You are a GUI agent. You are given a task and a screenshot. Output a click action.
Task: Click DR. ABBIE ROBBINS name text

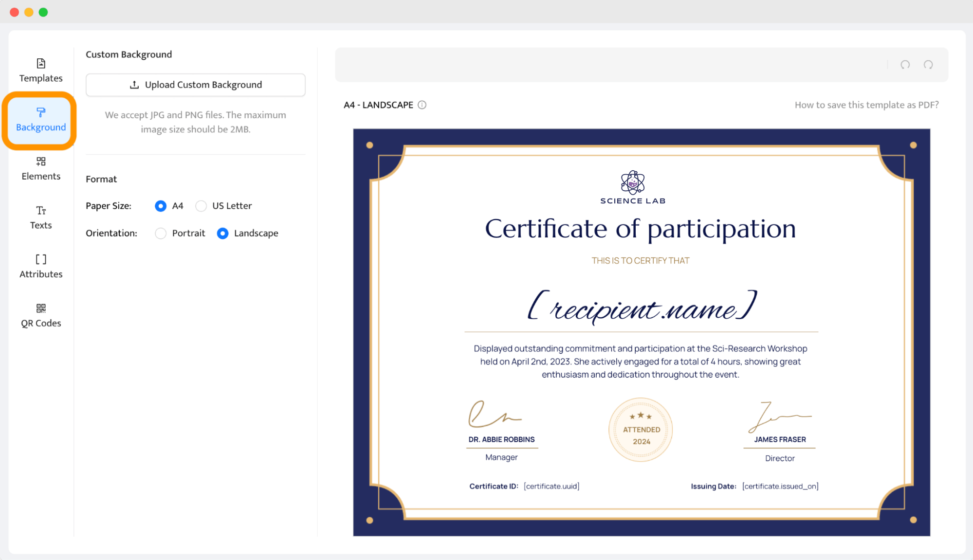[501, 439]
